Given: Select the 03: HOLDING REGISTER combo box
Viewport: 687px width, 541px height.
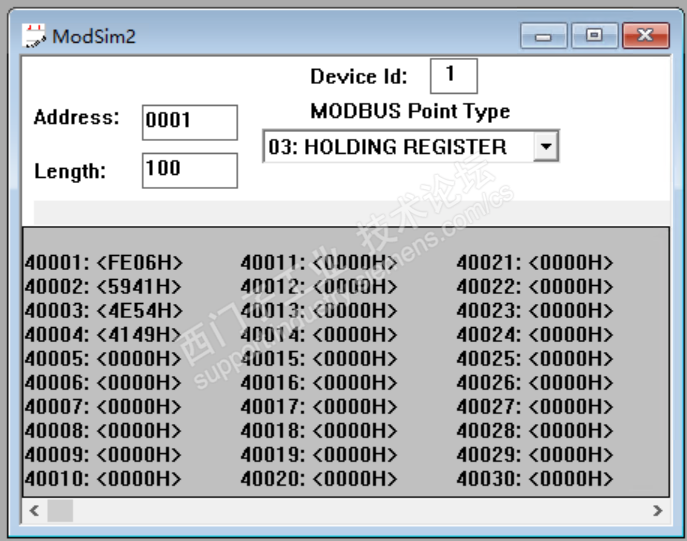Looking at the screenshot, I should point(411,146).
